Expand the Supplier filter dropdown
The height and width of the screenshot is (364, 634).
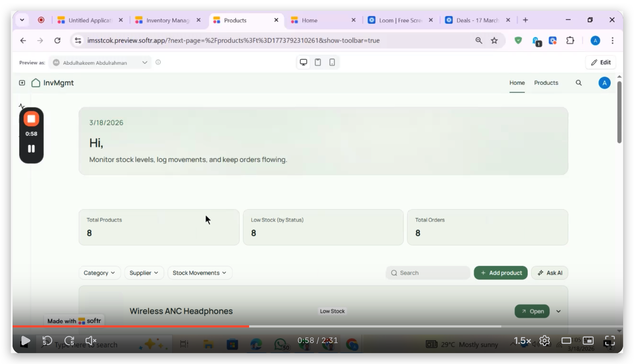click(144, 273)
